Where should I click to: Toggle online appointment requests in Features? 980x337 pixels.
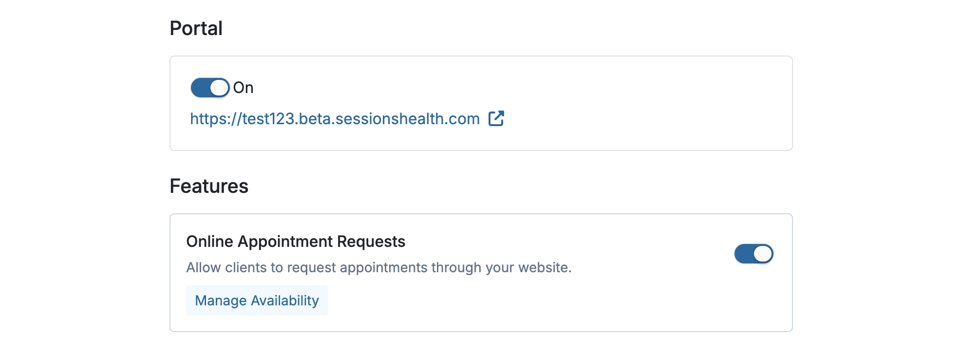click(x=754, y=254)
